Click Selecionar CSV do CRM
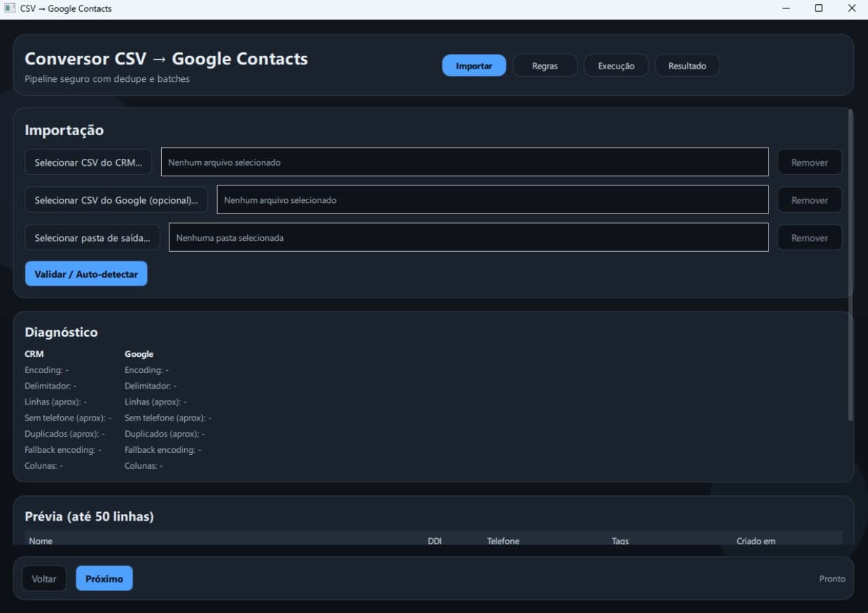Image resolution: width=868 pixels, height=613 pixels. [87, 162]
